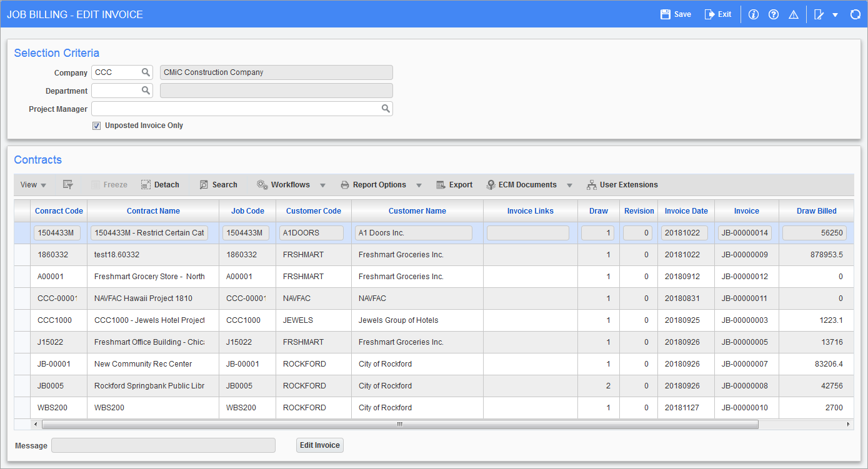Open ECM Documents in toolbar
Viewport: 868px width, 469px height.
click(x=522, y=185)
